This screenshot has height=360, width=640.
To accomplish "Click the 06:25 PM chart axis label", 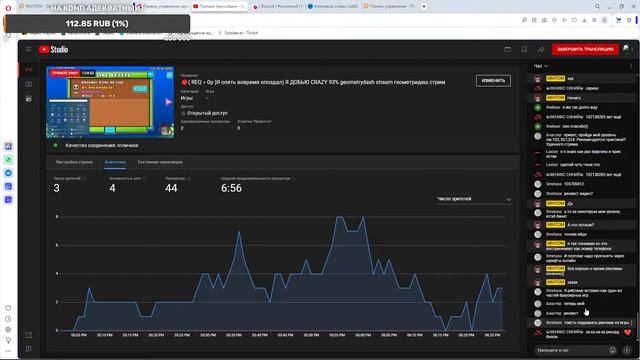I will (x=492, y=335).
